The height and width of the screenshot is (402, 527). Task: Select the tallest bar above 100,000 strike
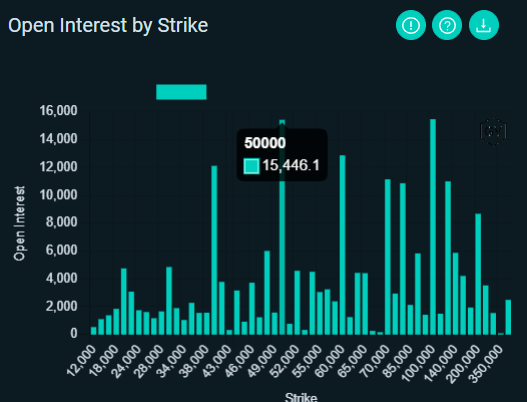click(x=433, y=227)
